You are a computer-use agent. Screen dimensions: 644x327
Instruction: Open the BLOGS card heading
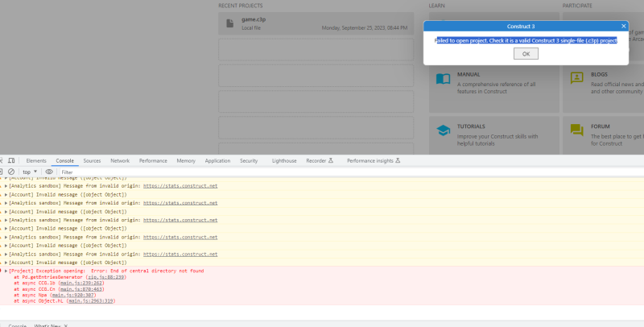pos(599,74)
